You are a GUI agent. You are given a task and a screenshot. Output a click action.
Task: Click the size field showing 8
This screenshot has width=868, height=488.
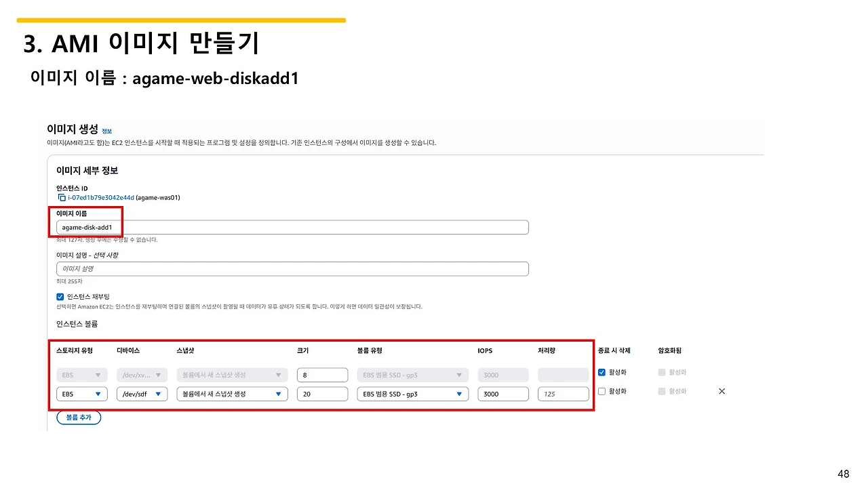click(x=322, y=375)
